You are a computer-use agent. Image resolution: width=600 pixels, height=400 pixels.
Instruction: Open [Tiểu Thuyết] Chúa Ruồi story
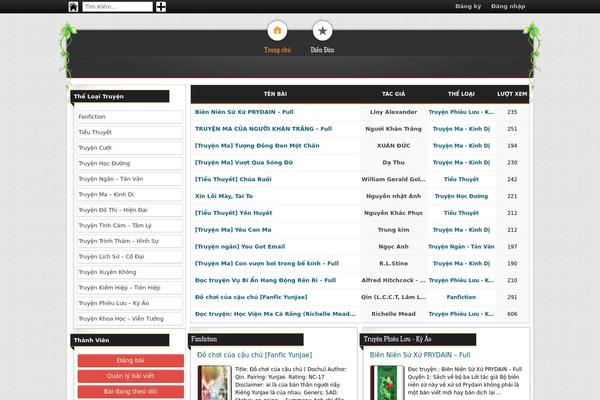233,180
